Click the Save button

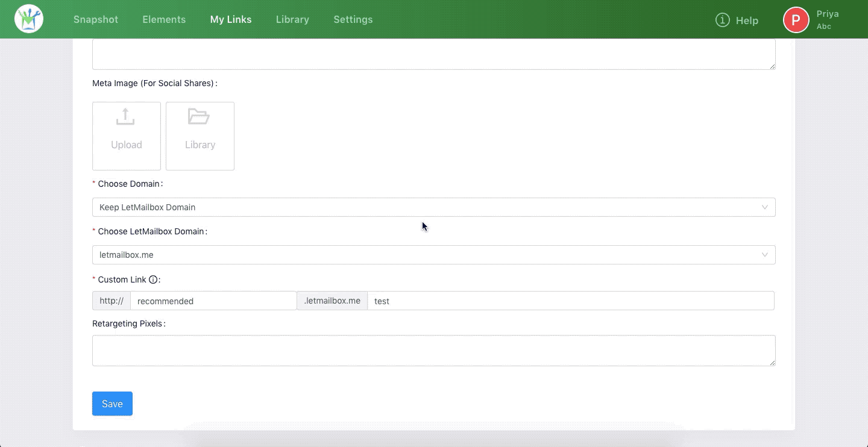(x=112, y=404)
